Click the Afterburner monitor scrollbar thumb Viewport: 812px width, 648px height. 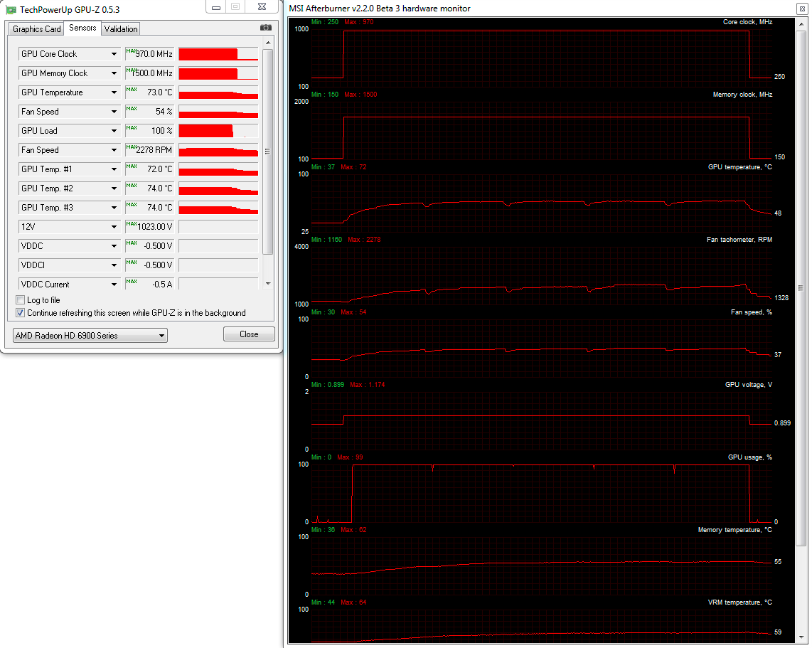[x=801, y=287]
